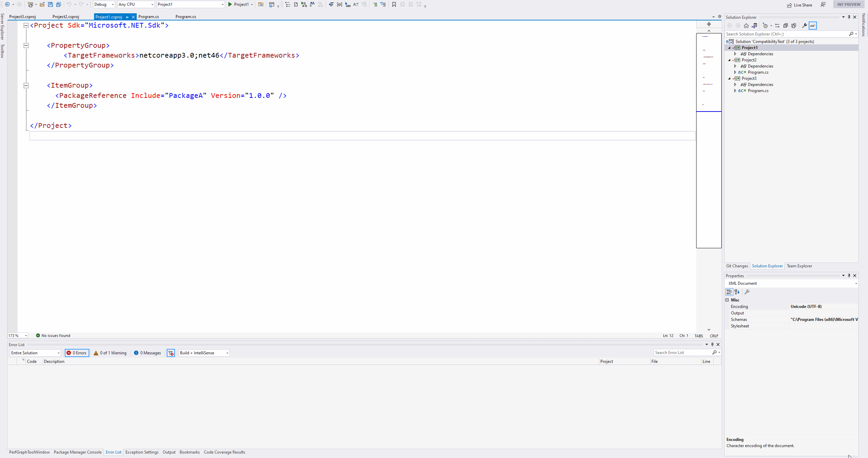868x458 pixels.
Task: Toggle a bookmark with the bookmark icon
Action: 393,4
